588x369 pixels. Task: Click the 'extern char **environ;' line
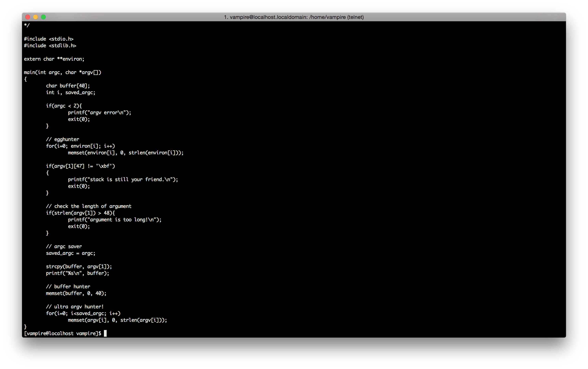(x=54, y=59)
